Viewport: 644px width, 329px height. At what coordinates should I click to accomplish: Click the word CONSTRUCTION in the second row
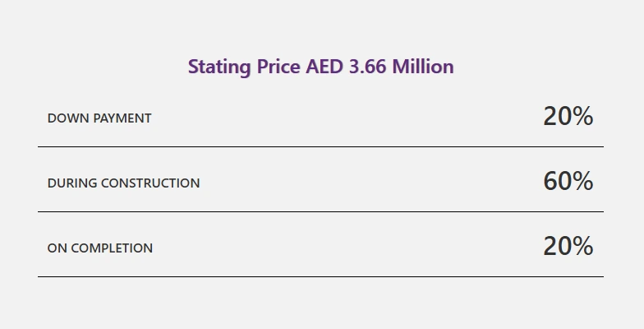point(150,183)
